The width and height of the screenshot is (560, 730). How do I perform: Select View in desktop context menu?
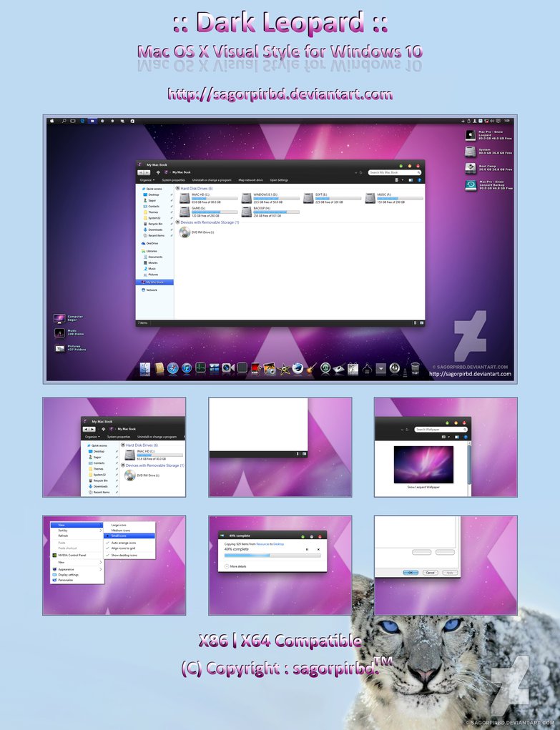pyautogui.click(x=77, y=525)
